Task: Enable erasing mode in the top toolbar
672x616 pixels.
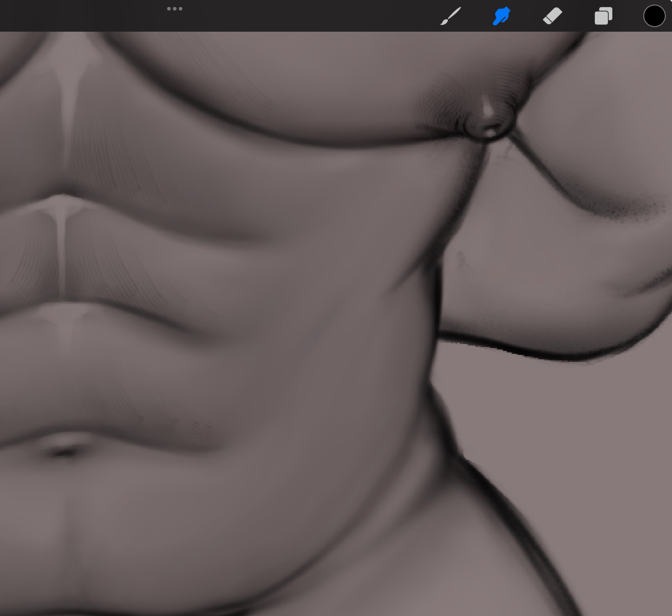Action: 552,16
